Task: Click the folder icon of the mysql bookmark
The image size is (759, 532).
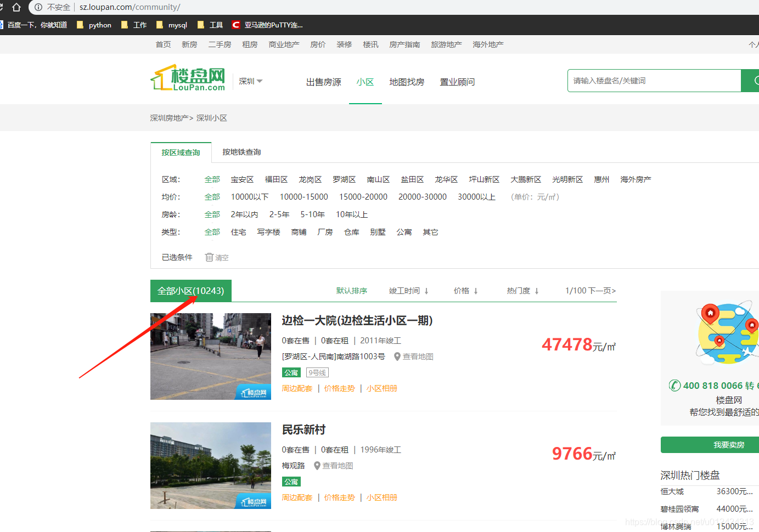Action: click(x=159, y=25)
